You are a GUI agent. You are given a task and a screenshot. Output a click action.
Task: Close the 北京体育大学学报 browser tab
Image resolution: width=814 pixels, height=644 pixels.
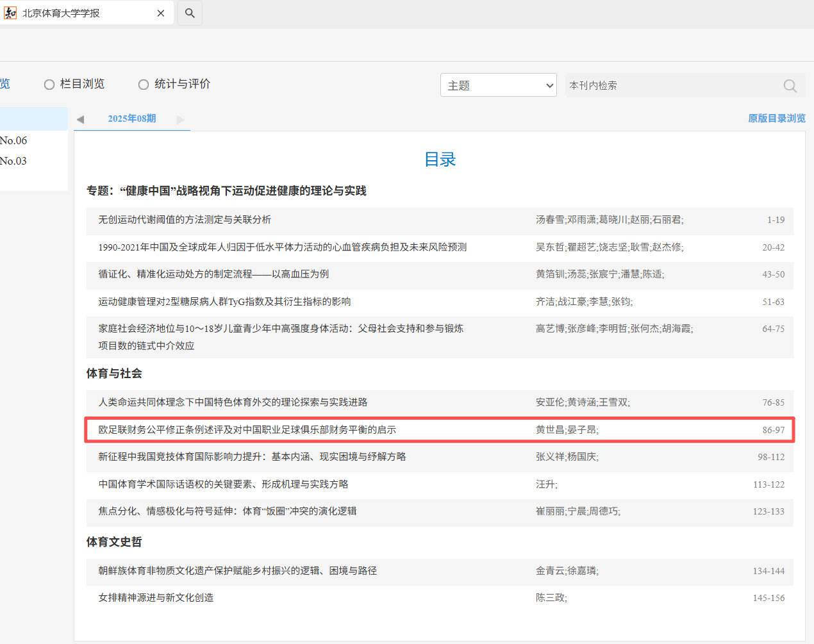click(161, 13)
